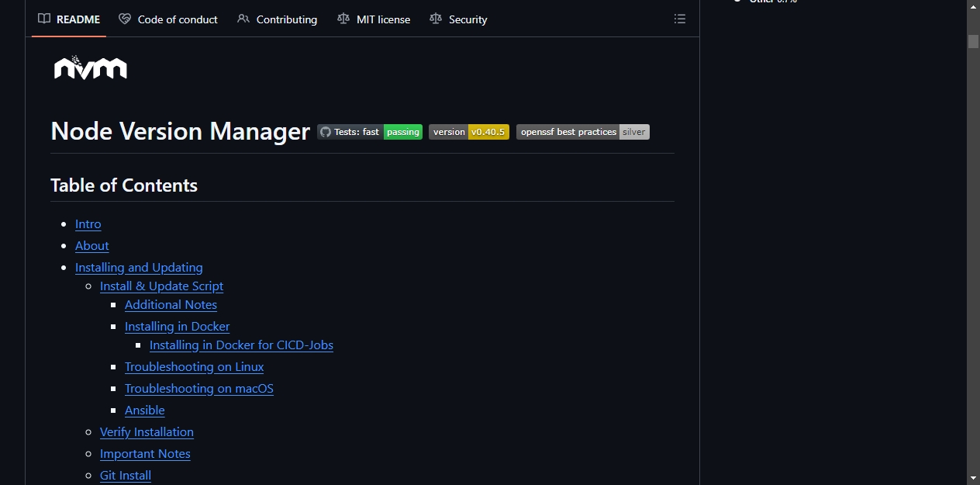Click the vertical scrollbar thumb

point(973,41)
